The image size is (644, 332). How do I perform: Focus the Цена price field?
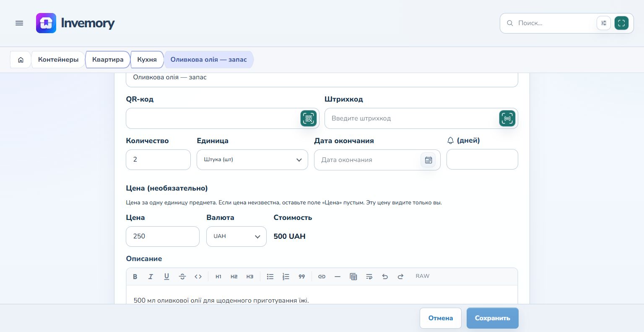pos(163,236)
